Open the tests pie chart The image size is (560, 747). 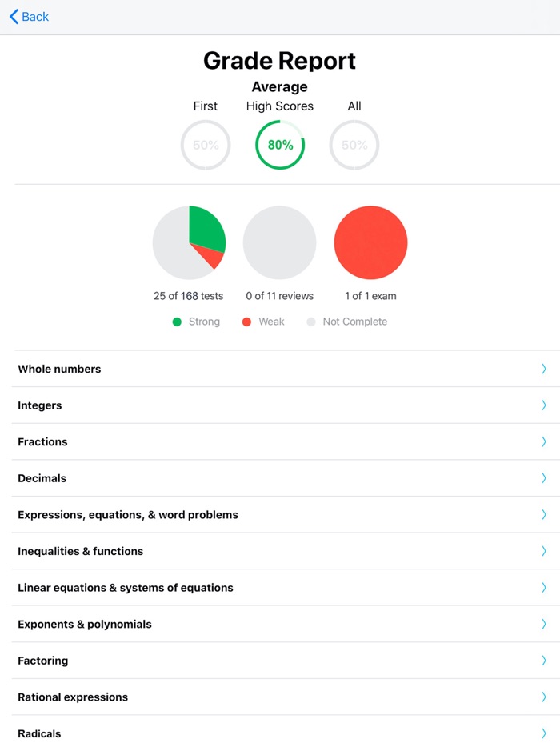point(190,242)
